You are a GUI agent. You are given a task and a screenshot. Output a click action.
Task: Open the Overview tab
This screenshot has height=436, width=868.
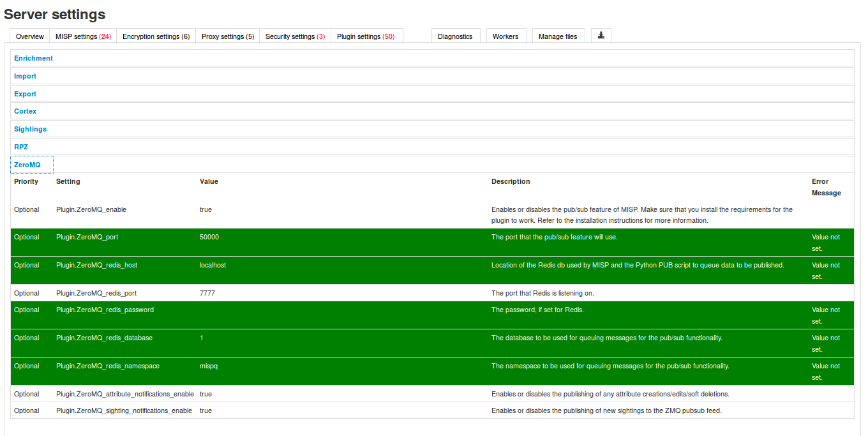coord(30,36)
